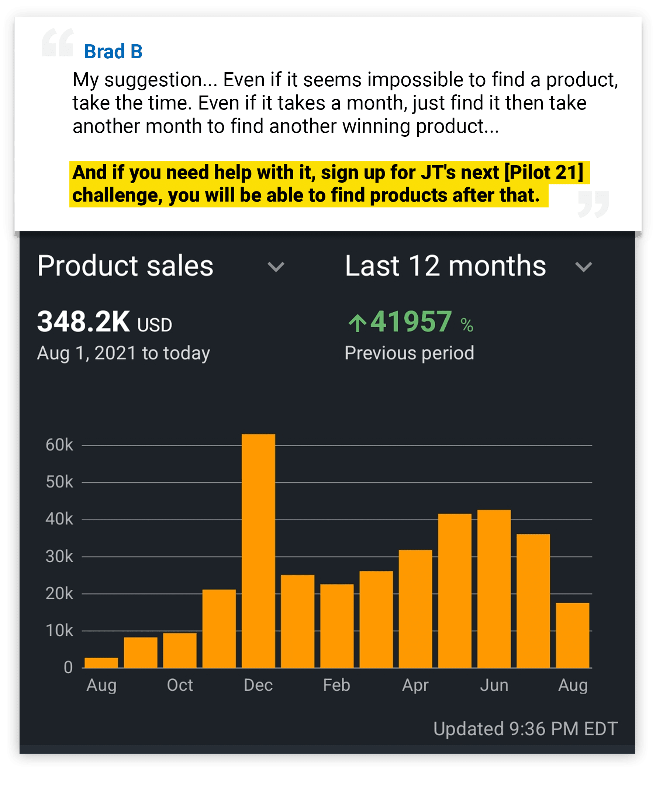Viewport: 663px width, 812px height.
Task: Click the Previous period label
Action: 409,353
